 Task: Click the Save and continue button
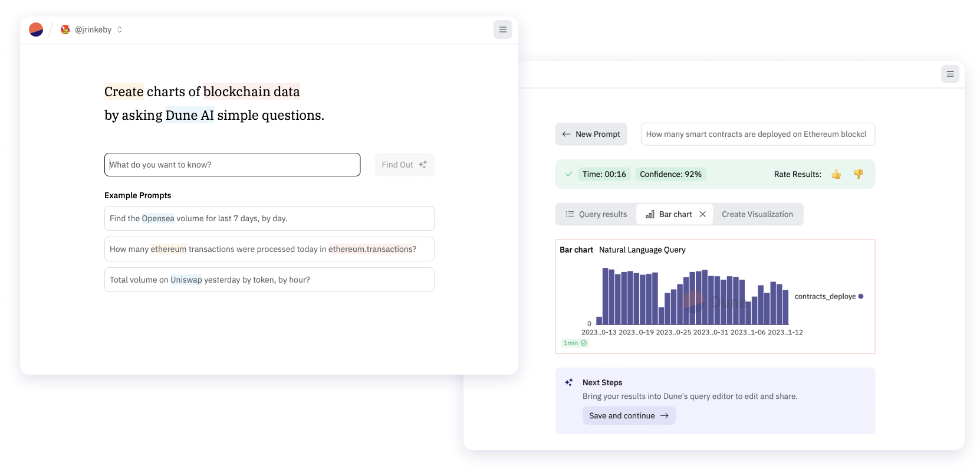(629, 415)
